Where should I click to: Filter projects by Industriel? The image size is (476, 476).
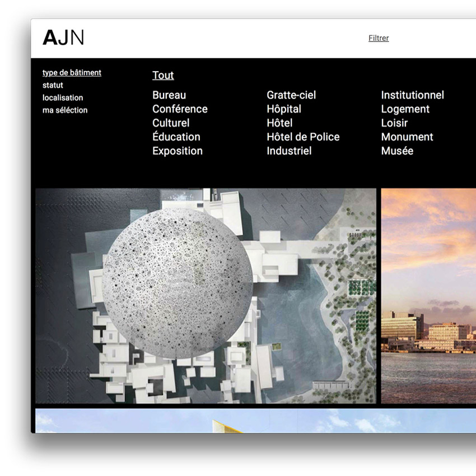pyautogui.click(x=289, y=151)
